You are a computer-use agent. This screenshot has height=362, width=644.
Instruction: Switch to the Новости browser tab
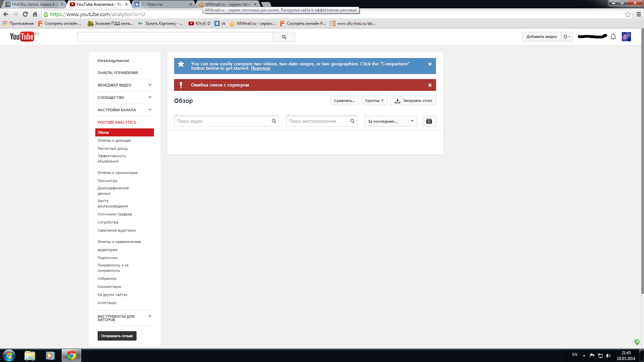[163, 4]
